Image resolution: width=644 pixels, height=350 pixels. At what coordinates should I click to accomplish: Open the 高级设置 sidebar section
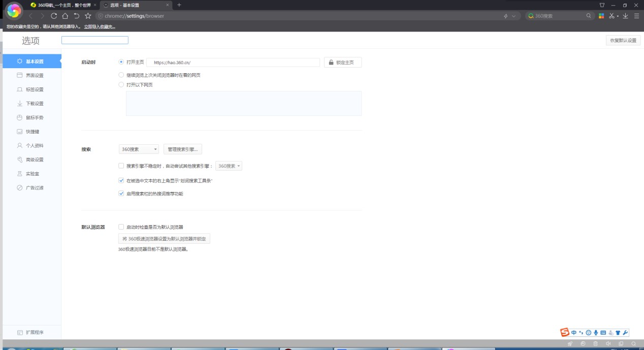click(x=31, y=160)
